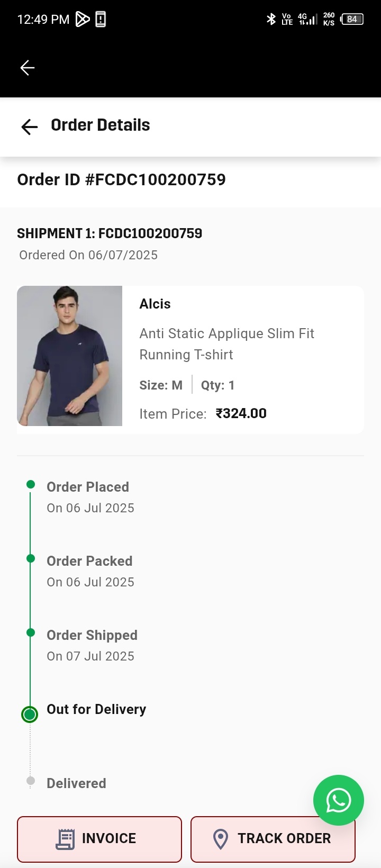Tap the location pin icon on Track Order
The image size is (381, 868).
(x=221, y=839)
